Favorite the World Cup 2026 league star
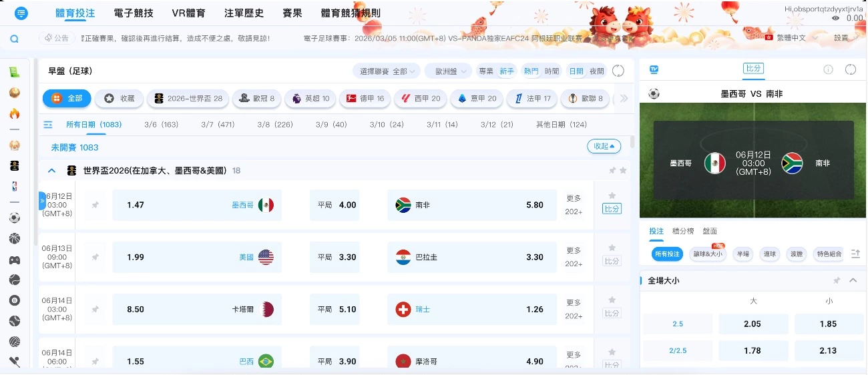This screenshot has width=868, height=375. point(623,171)
